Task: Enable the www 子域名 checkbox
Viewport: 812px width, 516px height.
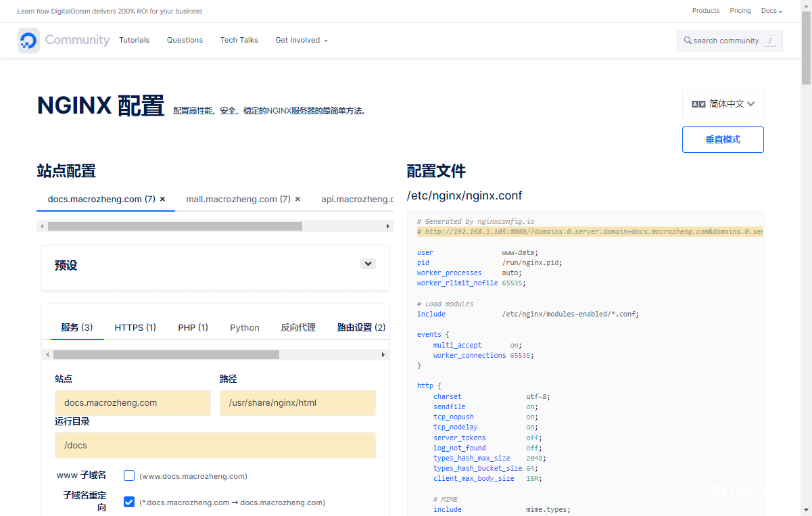Action: [128, 475]
